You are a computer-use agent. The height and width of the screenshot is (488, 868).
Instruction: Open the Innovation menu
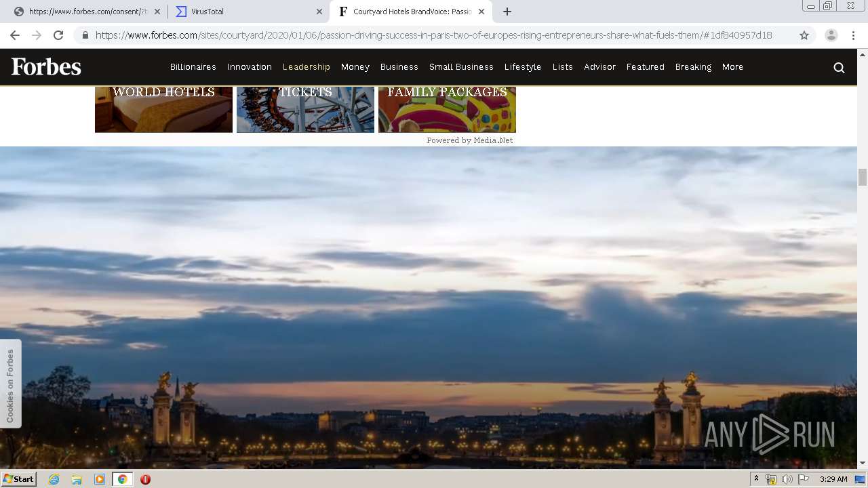[250, 67]
